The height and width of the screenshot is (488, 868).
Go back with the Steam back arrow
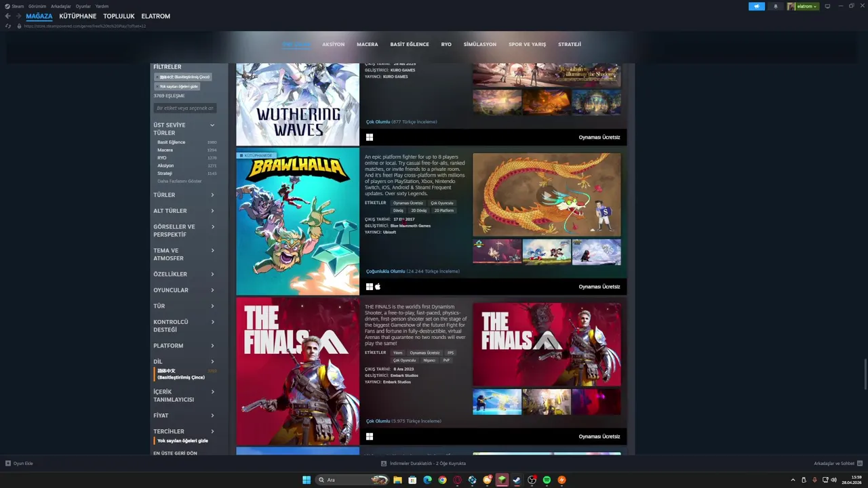(x=7, y=16)
